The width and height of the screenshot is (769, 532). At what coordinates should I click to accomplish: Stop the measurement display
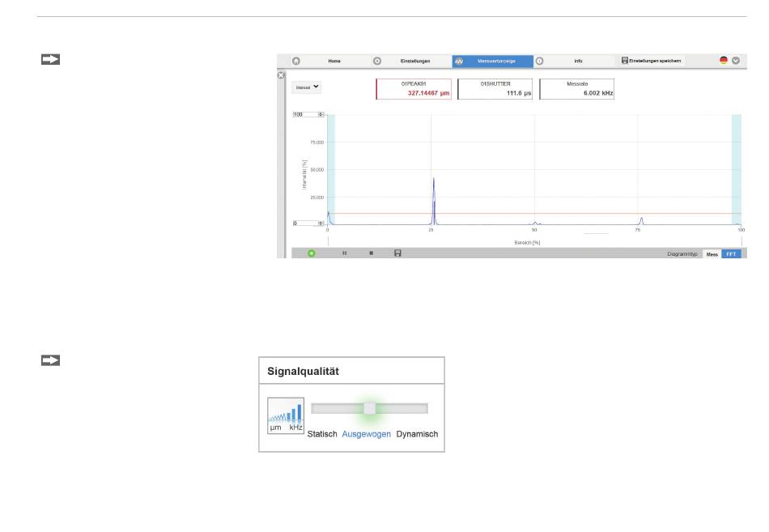pyautogui.click(x=371, y=253)
